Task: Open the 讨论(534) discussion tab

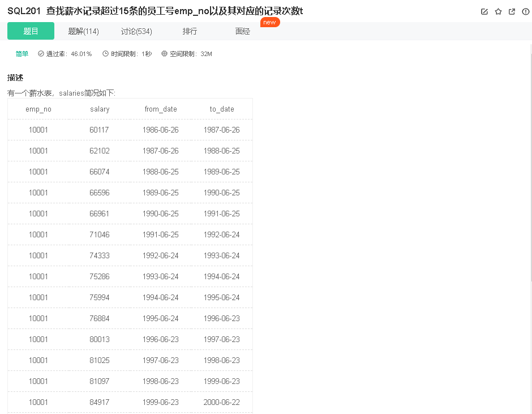Action: pyautogui.click(x=136, y=31)
